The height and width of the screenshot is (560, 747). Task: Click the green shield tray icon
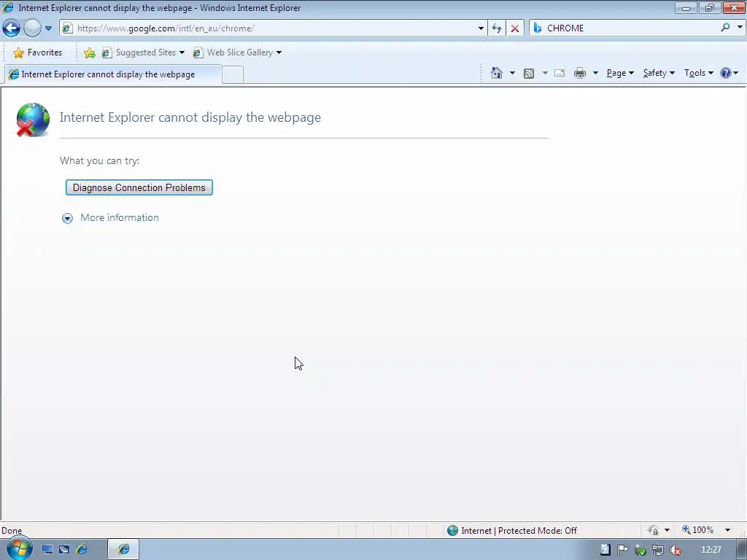[x=640, y=551]
